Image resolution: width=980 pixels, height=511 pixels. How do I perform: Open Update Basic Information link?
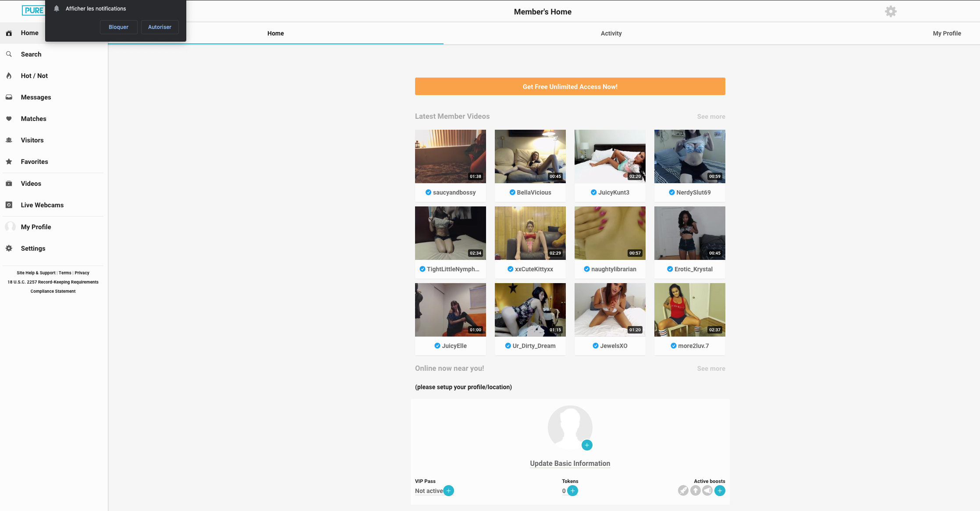[x=570, y=463]
